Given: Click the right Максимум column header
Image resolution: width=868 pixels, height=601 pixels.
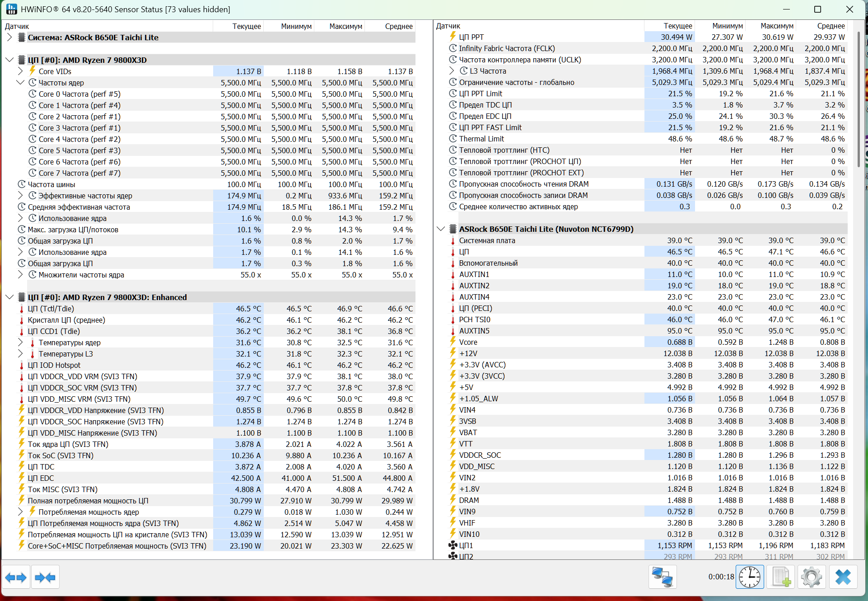Looking at the screenshot, I should click(776, 26).
